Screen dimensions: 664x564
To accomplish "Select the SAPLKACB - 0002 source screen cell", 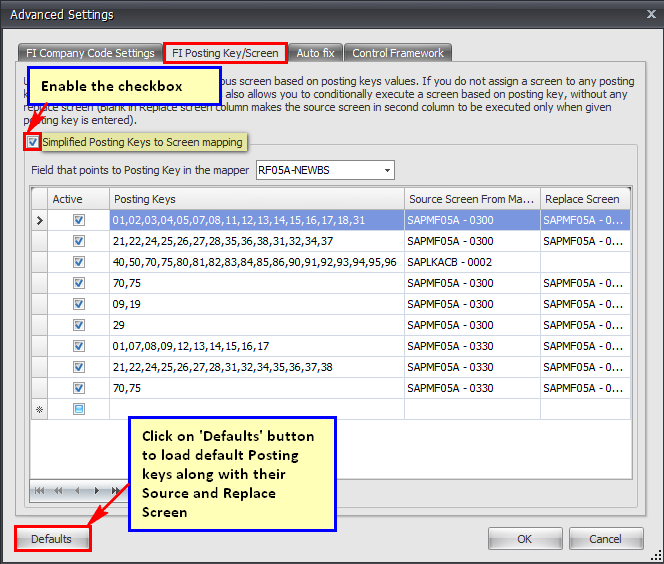I will click(x=472, y=262).
